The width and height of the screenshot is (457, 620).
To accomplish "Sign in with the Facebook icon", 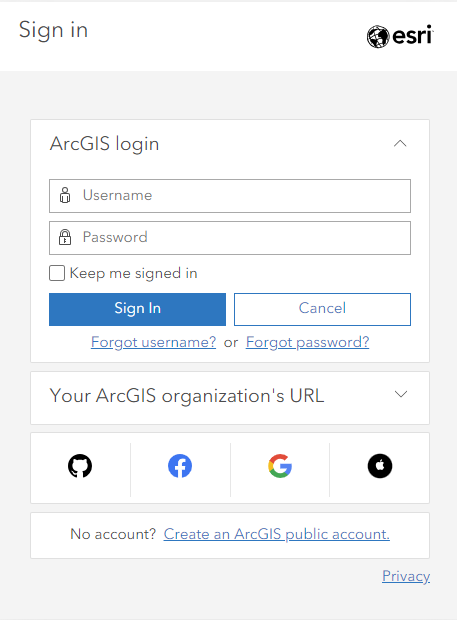I will pyautogui.click(x=180, y=466).
